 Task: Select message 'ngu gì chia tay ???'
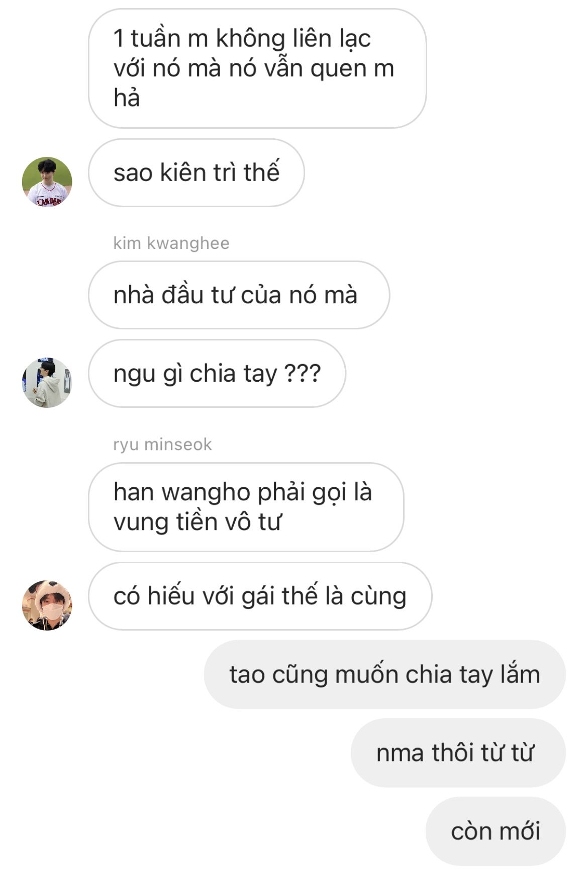tap(217, 373)
